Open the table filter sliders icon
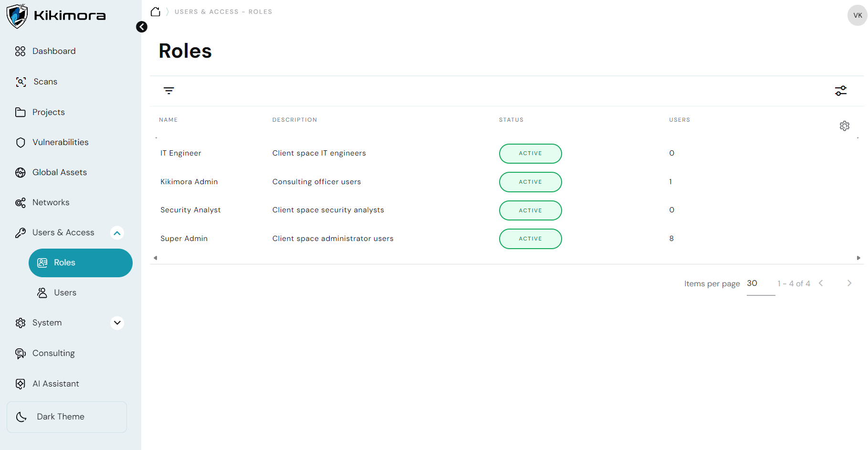 coord(840,91)
